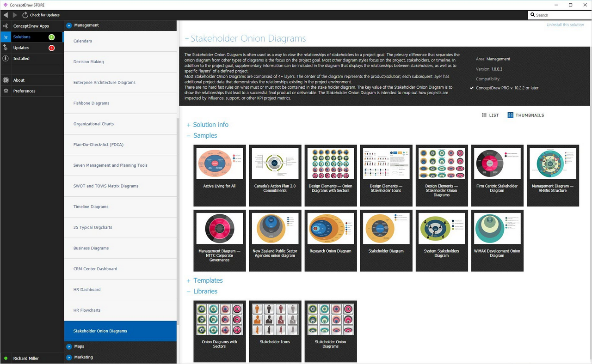The image size is (592, 364).
Task: Go to the Installed section
Action: 21,59
